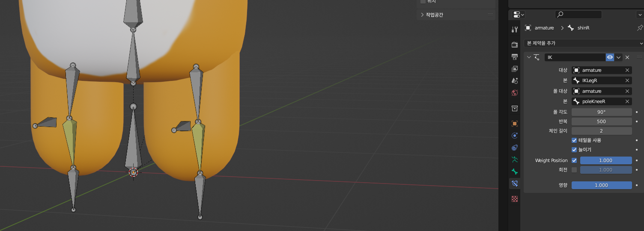Click the 회전 weight slider
Viewport: 644px width, 231px height.
606,170
